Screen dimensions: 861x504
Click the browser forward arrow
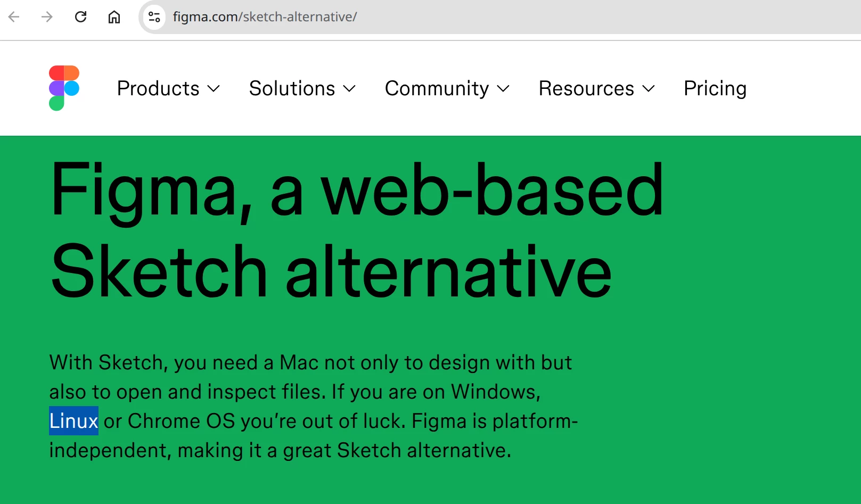[47, 17]
